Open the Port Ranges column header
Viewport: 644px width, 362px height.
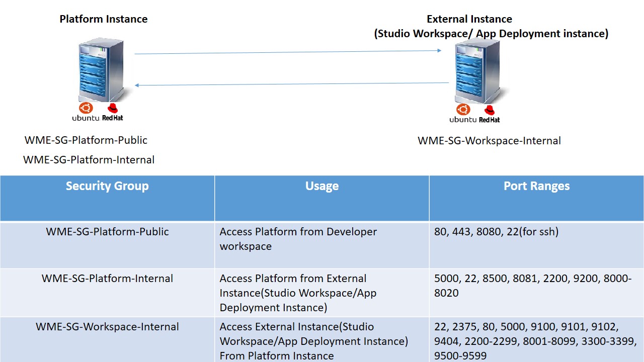click(536, 186)
